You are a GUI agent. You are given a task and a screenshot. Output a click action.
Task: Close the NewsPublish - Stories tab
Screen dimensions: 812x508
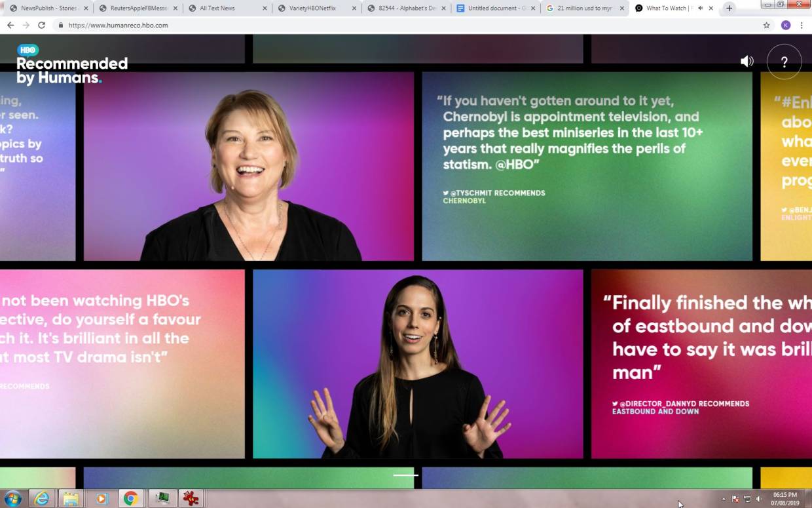click(86, 8)
